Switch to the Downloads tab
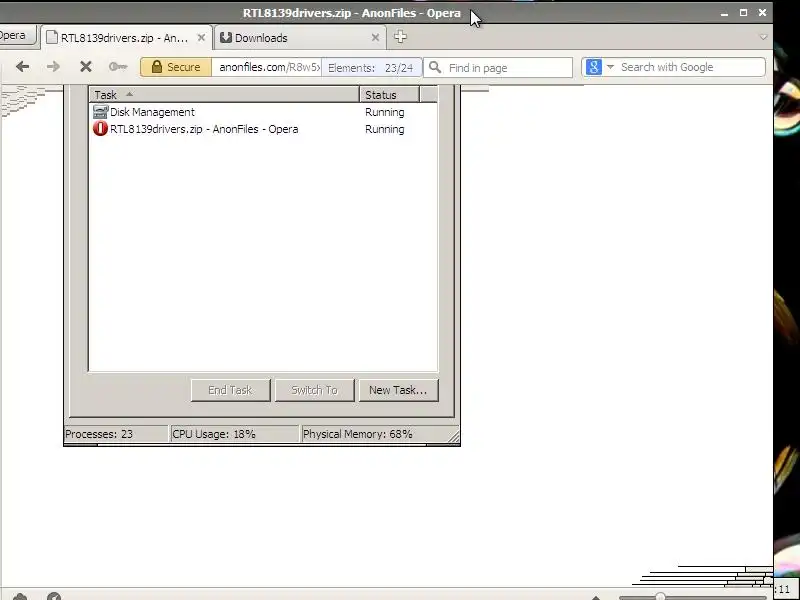This screenshot has height=600, width=800. 300,38
